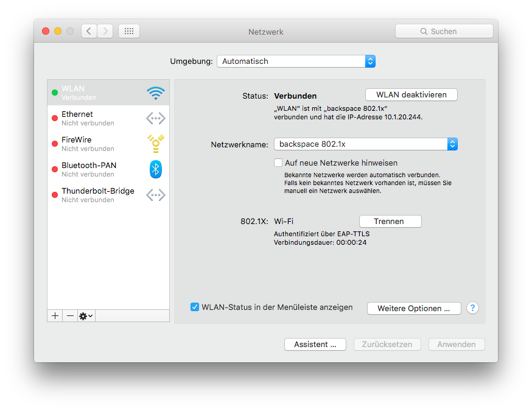Viewport: 532px width, 411px height.
Task: Click the FireWire icon in sidebar
Action: 155,144
